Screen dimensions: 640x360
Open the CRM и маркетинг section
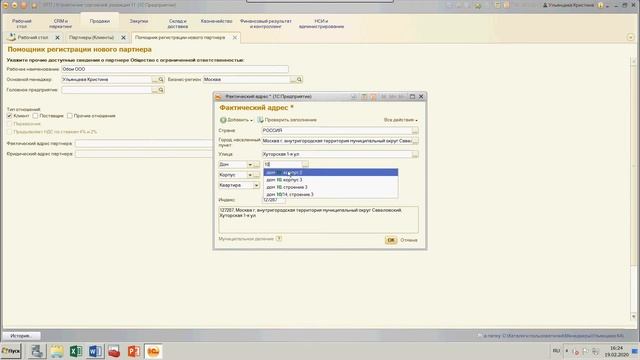click(60, 24)
